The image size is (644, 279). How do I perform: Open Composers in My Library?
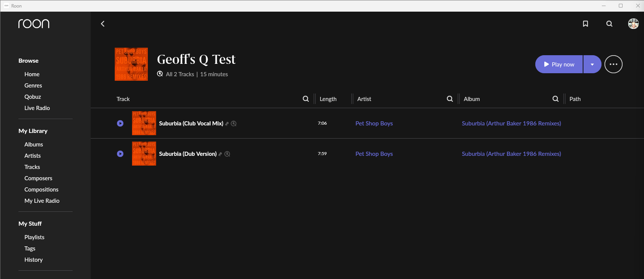pos(38,178)
